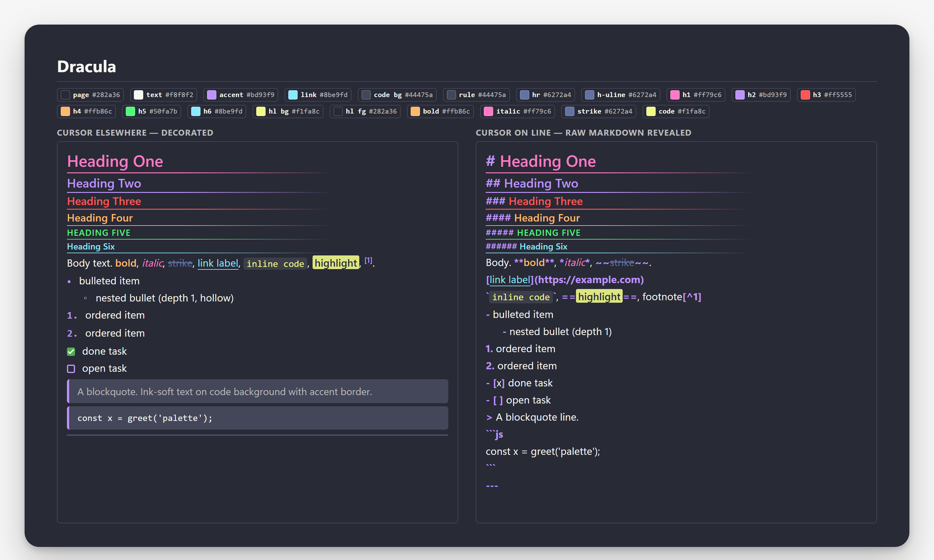Select the link #8be9fd swatch chip
This screenshot has height=560, width=934.
(318, 95)
